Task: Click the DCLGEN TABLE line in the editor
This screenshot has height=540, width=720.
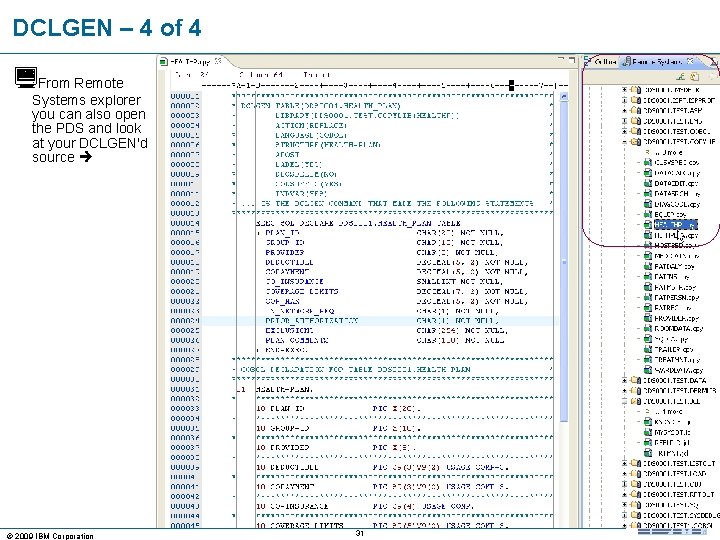Action: 321,106
